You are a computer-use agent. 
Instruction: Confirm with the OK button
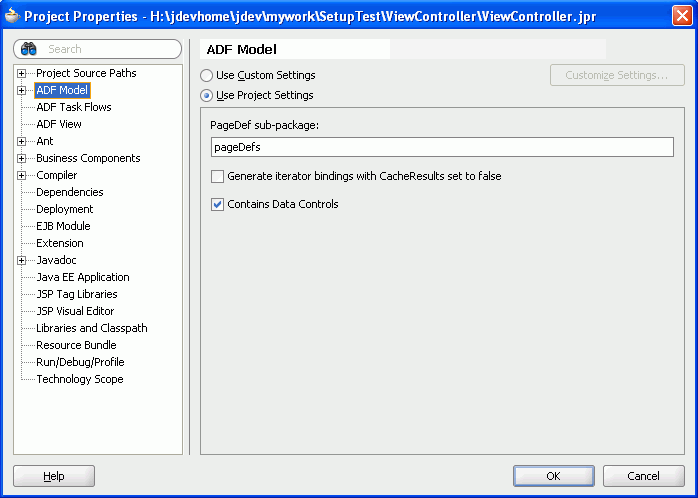coord(553,476)
